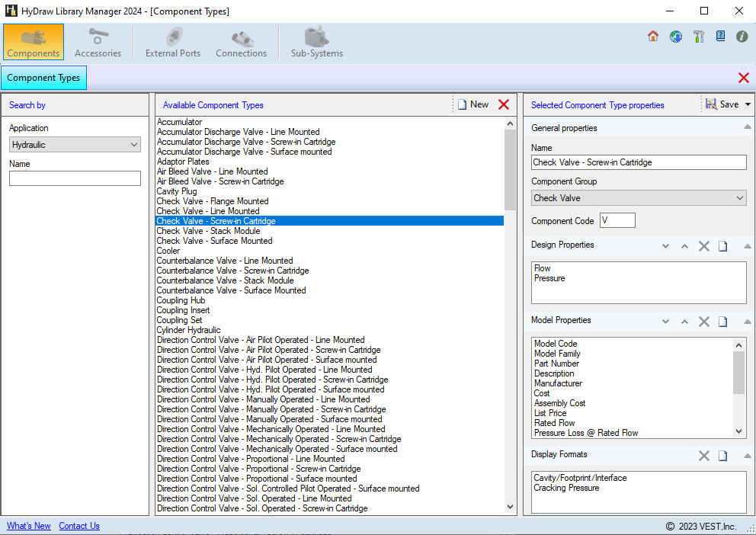Open the Save options dropdown arrow

point(748,104)
